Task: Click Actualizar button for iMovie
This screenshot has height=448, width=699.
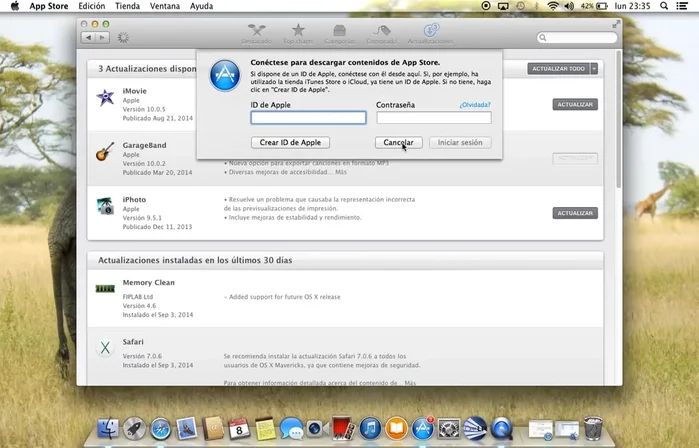Action: [x=575, y=104]
